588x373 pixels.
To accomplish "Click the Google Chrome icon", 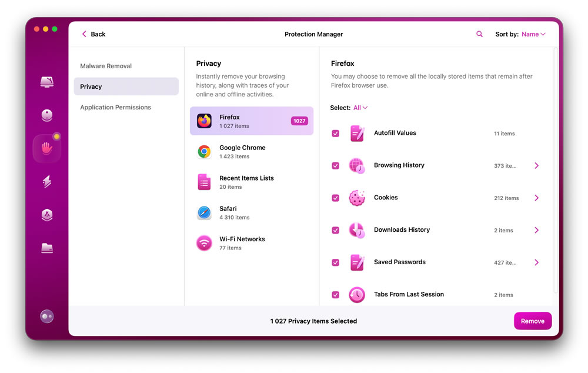I will (x=205, y=152).
